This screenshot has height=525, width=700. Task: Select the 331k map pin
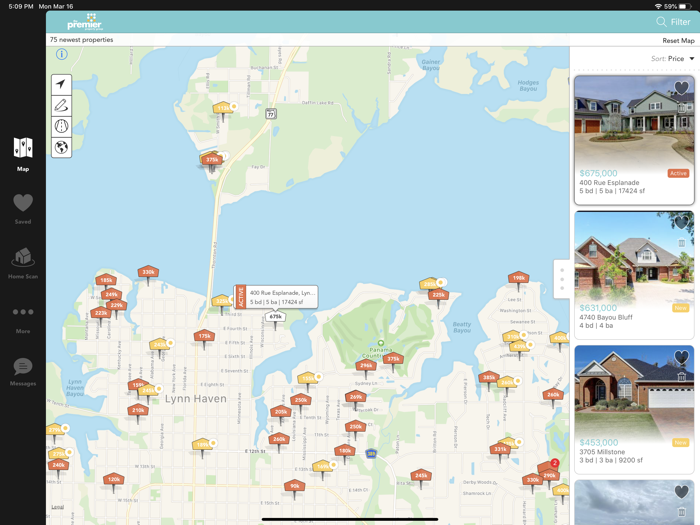[500, 449]
